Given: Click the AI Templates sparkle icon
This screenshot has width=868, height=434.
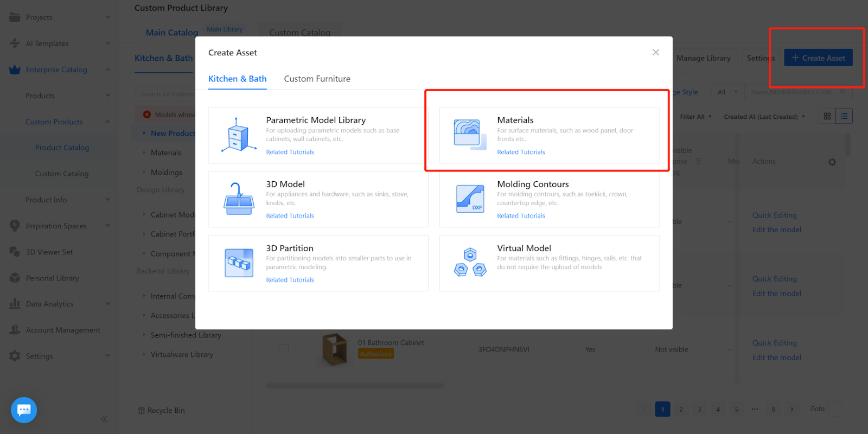Looking at the screenshot, I should pos(15,43).
